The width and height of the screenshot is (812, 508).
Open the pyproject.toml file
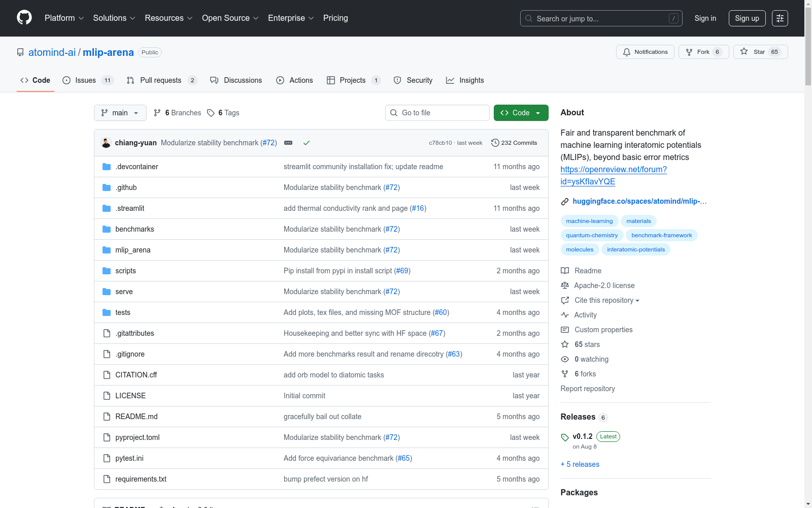coord(138,437)
